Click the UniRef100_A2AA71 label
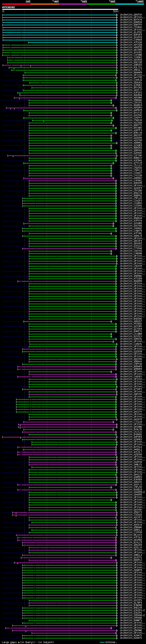The height and width of the screenshot is (644, 146). coord(131,638)
